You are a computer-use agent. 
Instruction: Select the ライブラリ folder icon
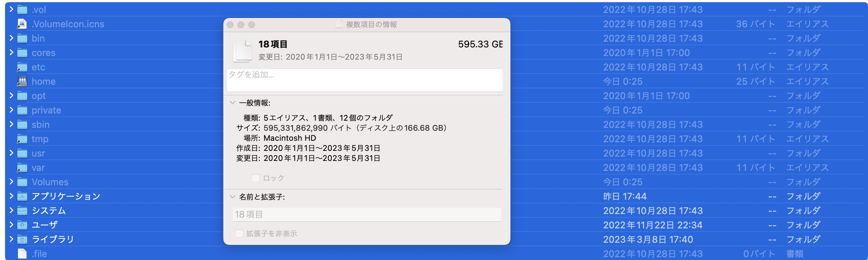click(x=22, y=239)
